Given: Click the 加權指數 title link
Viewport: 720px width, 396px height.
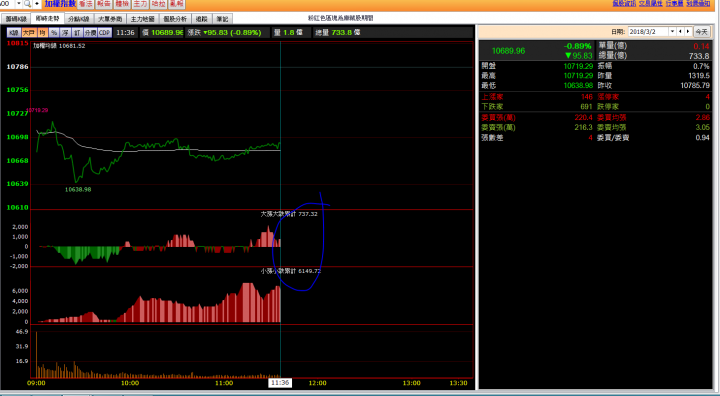Looking at the screenshot, I should click(60, 4).
